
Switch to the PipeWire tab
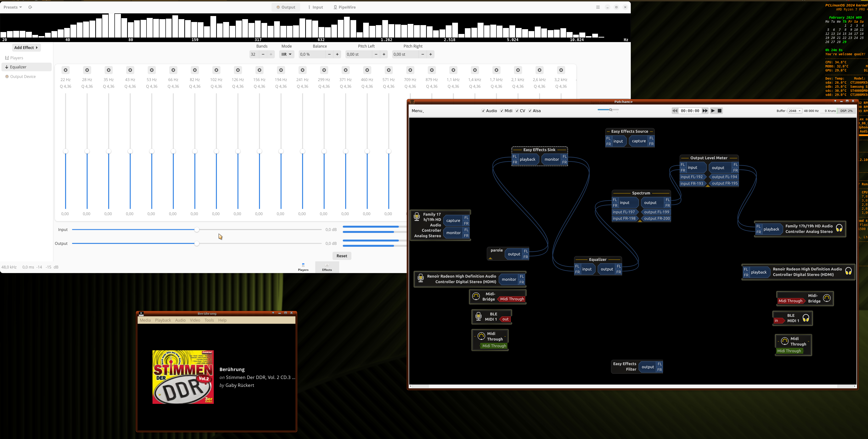[344, 7]
